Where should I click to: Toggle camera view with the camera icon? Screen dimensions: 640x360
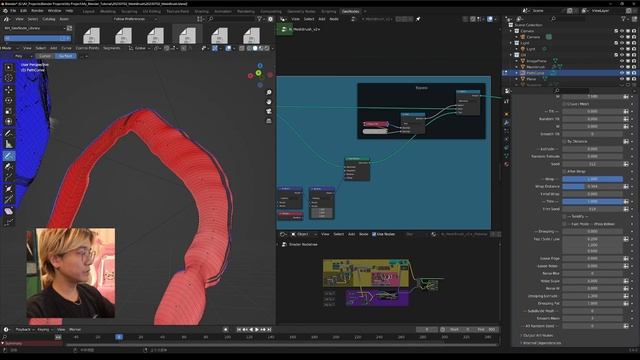pos(269,111)
